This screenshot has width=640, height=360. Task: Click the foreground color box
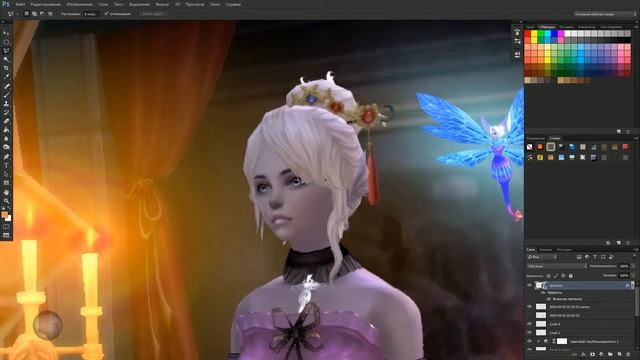pyautogui.click(x=4, y=215)
